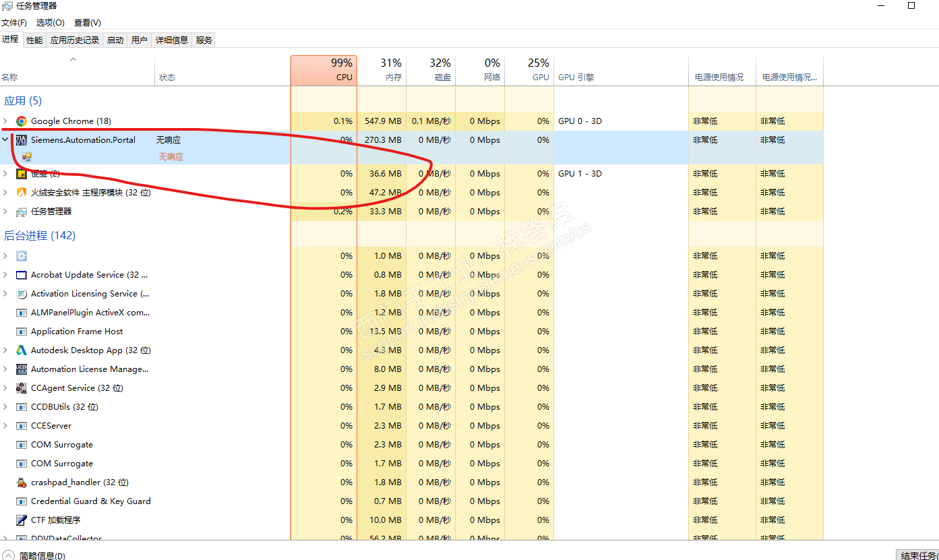Sort by the CPU 99% column header
Viewport: 939px width, 560px height.
tap(324, 71)
